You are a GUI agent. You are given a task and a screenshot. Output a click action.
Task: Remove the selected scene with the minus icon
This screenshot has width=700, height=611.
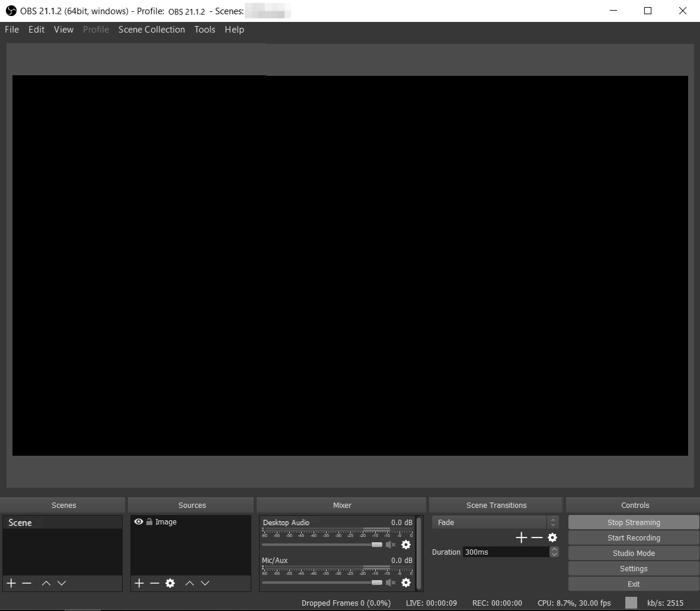point(27,583)
